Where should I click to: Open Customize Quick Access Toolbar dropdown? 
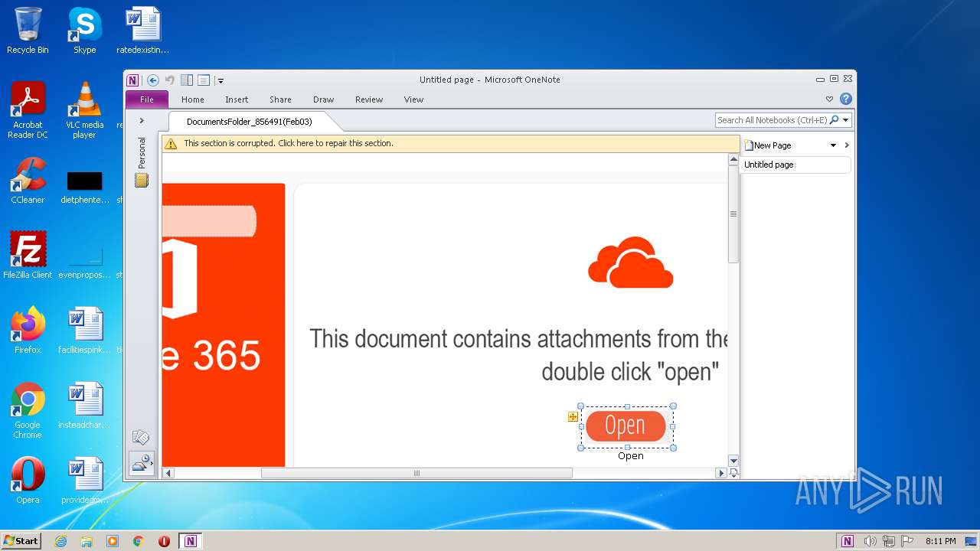click(x=220, y=80)
